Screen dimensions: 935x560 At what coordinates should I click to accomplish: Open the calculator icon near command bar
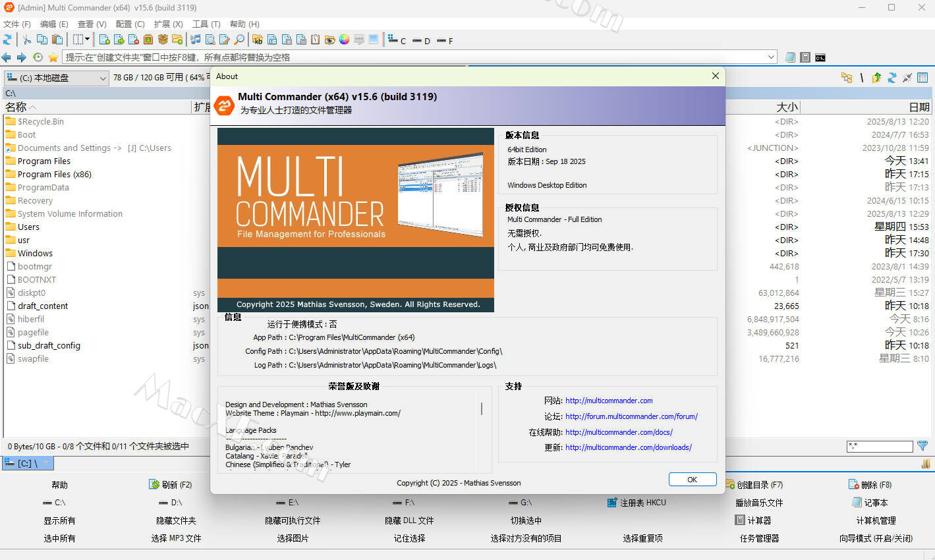[x=805, y=57]
